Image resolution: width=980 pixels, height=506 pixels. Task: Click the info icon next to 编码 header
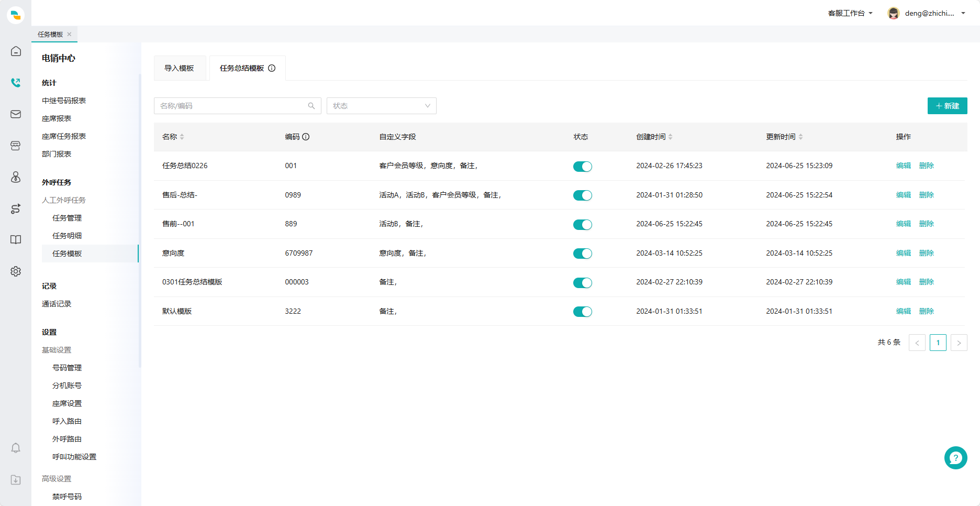[306, 137]
